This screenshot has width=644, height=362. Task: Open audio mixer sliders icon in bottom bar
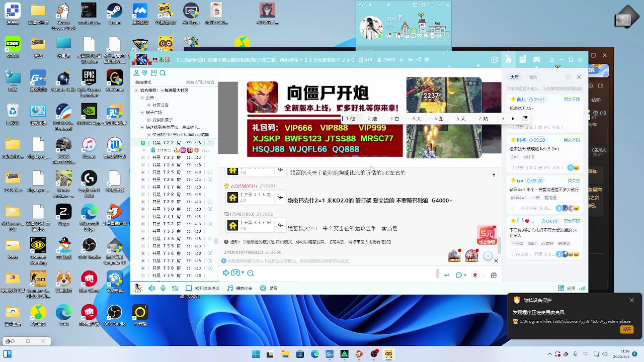pos(175,288)
